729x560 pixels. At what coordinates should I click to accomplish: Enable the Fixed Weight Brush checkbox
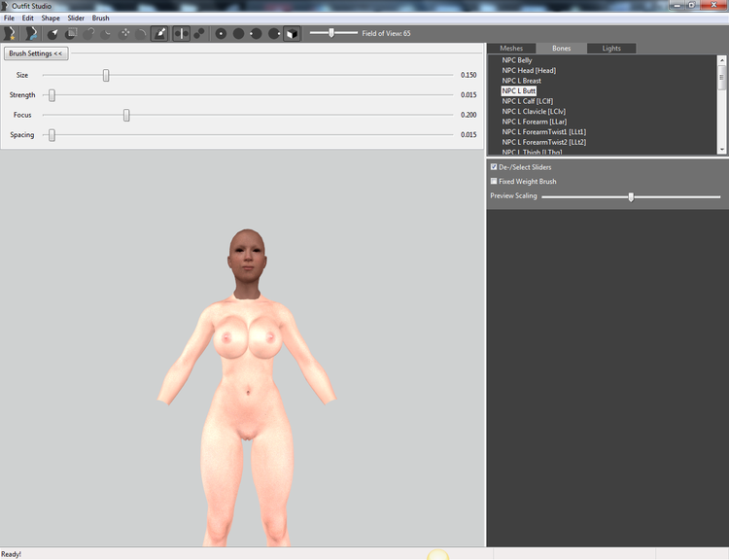point(494,182)
